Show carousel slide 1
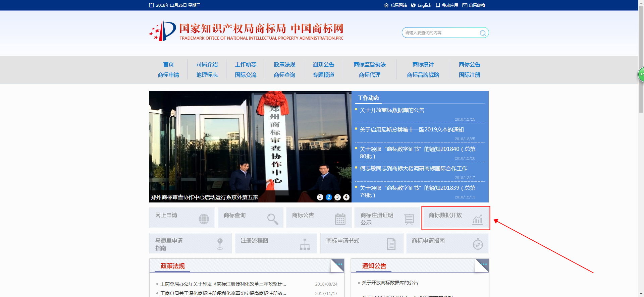644x297 pixels. (x=320, y=197)
